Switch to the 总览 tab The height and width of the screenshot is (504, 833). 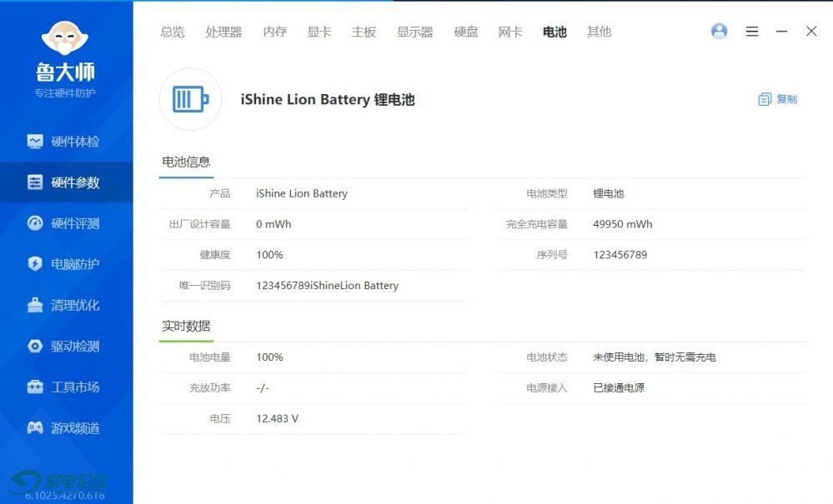[172, 32]
